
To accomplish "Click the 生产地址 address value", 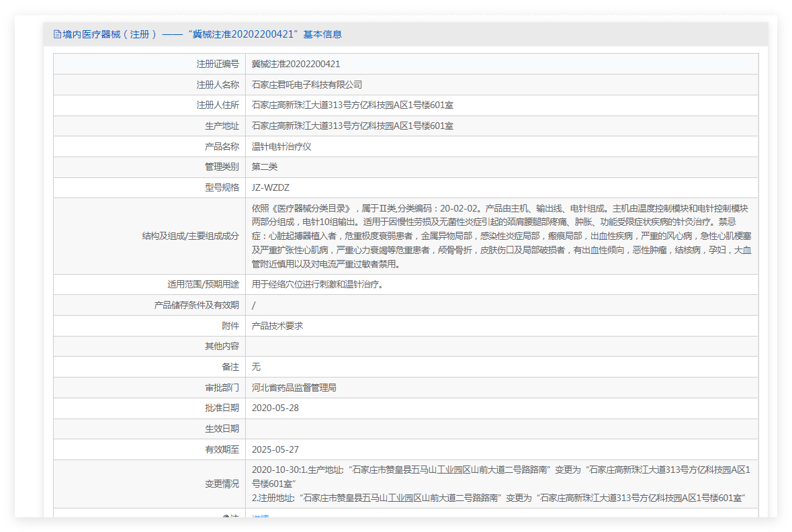I will [x=353, y=126].
